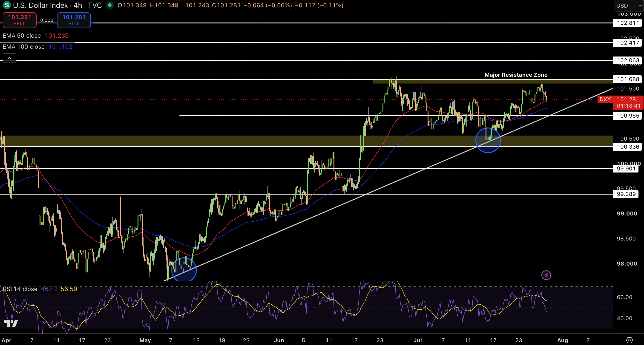The image size is (644, 345).
Task: Click the 99.901 price level label
Action: tap(626, 169)
